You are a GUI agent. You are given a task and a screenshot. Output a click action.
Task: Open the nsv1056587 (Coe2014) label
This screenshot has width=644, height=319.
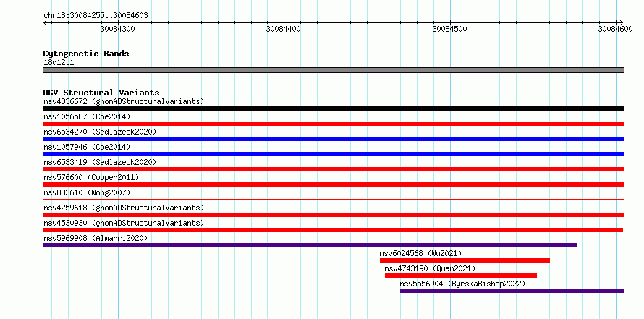point(87,116)
